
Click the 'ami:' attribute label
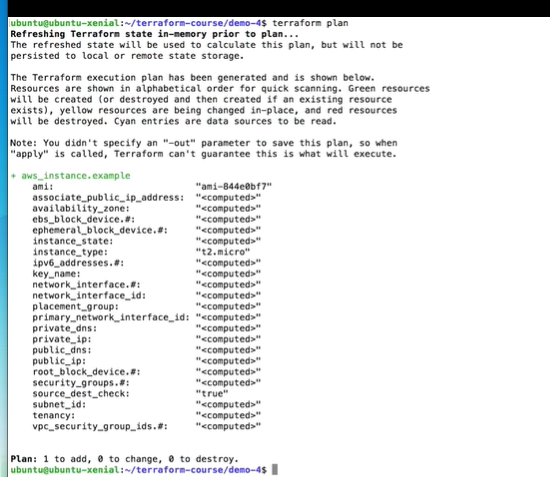(x=43, y=187)
